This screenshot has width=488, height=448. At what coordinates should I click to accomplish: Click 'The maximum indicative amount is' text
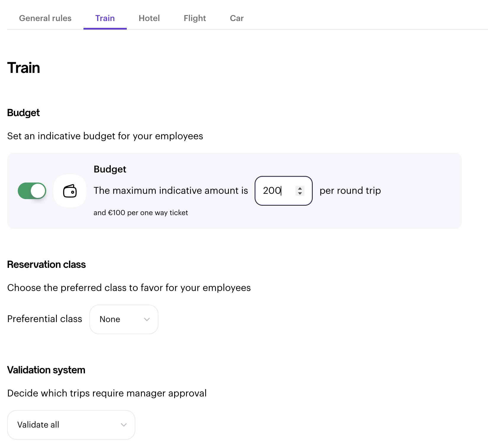(171, 191)
